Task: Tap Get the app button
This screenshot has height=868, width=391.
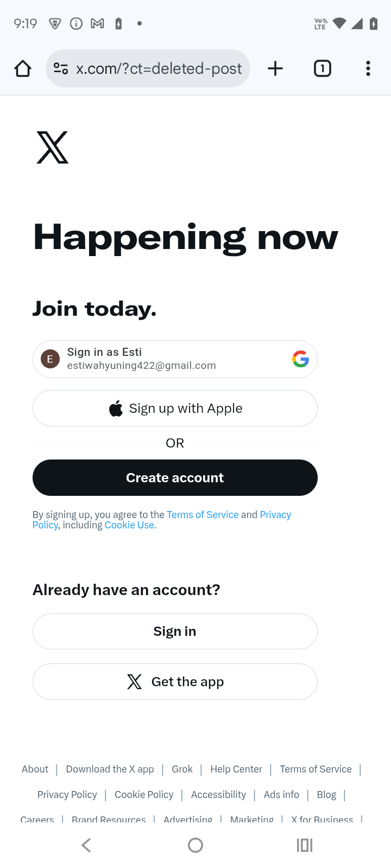Action: pos(175,682)
